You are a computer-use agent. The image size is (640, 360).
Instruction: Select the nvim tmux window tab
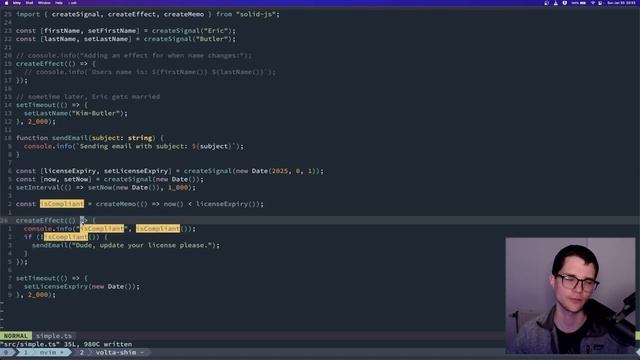[44, 352]
